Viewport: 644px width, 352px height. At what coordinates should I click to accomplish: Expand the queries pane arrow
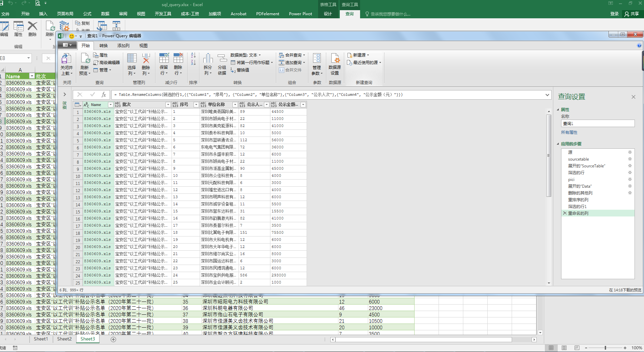[65, 95]
